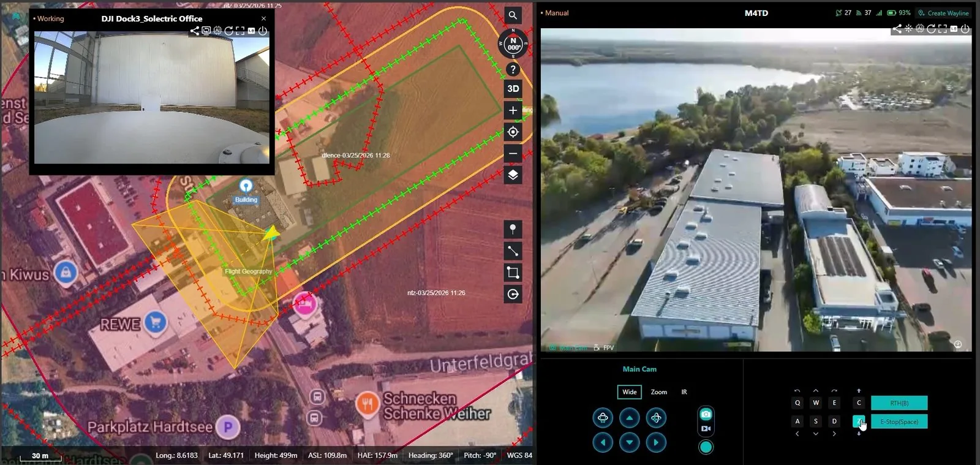
Task: Toggle AI detection in Dock3 feed
Action: point(217,31)
